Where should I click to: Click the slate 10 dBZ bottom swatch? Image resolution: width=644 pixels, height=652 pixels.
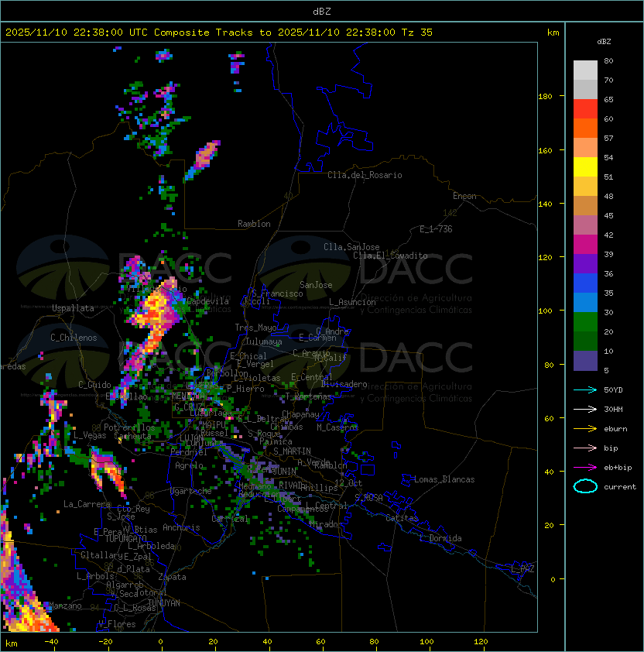click(585, 361)
